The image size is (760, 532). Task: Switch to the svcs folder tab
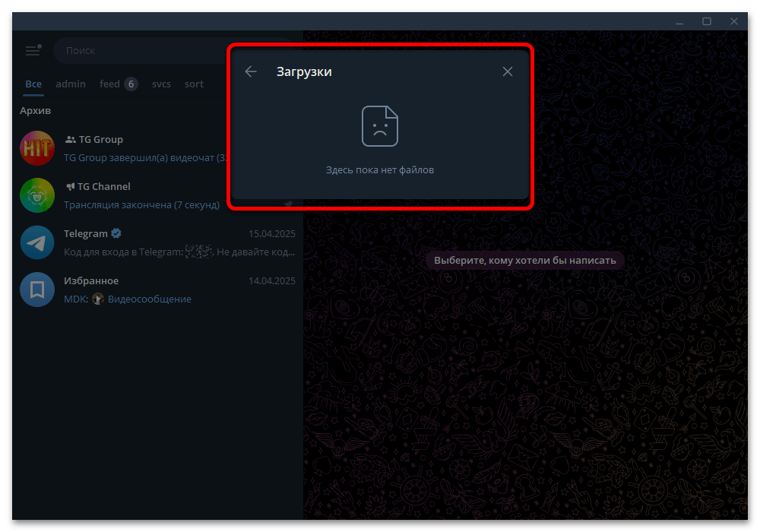point(161,84)
